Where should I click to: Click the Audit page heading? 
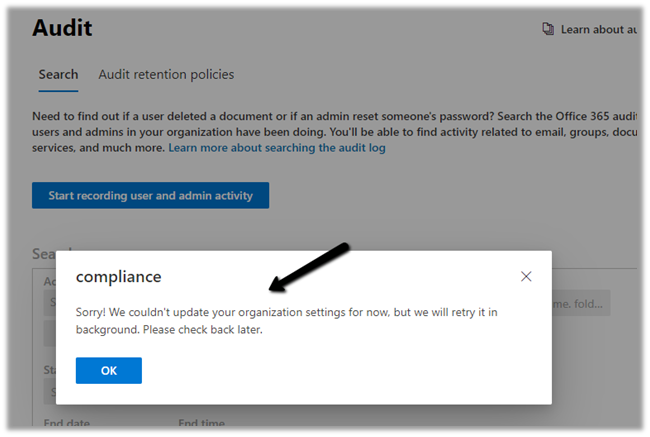(62, 27)
